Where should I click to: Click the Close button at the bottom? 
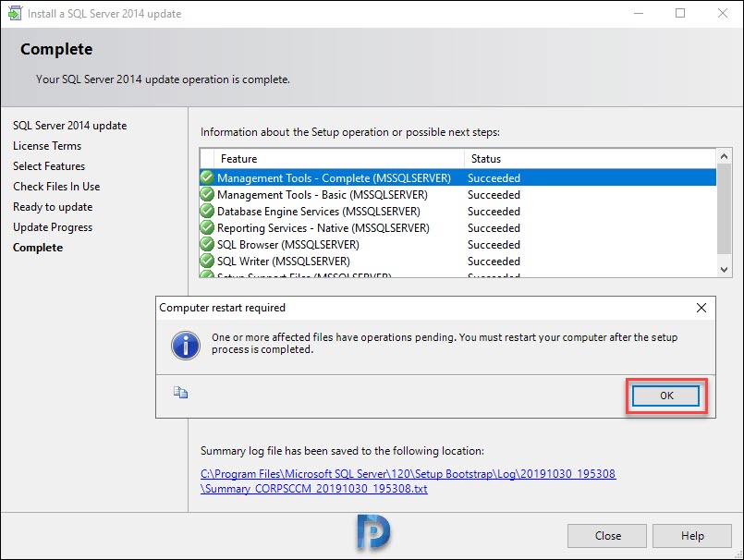[x=607, y=536]
